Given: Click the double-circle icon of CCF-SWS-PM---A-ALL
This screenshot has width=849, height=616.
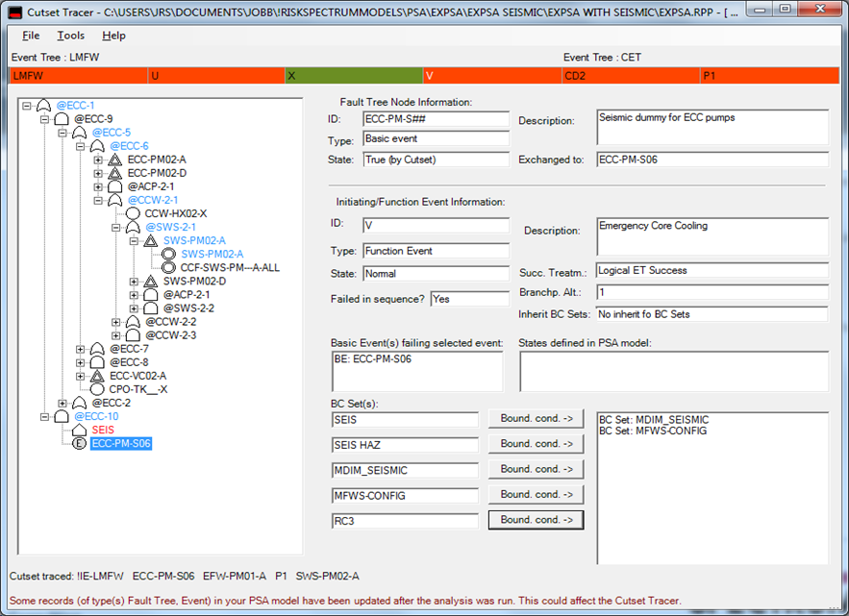Looking at the screenshot, I should click(168, 267).
